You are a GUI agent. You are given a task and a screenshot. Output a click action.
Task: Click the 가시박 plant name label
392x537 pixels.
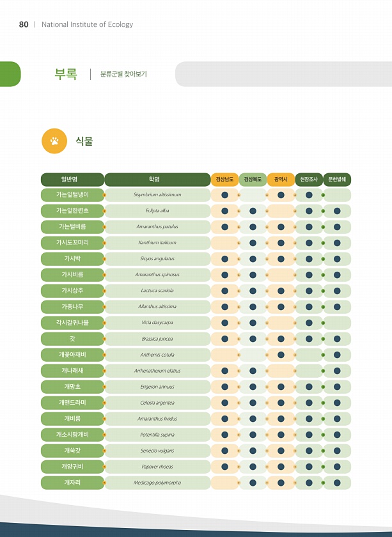point(72,259)
